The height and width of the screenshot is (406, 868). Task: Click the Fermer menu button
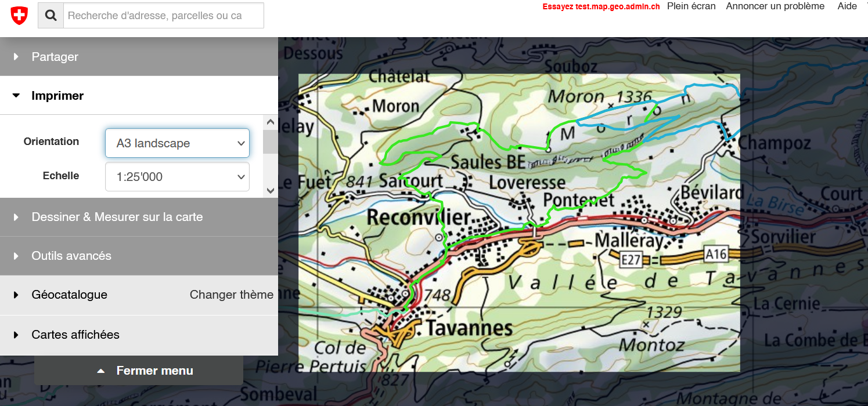pos(139,371)
